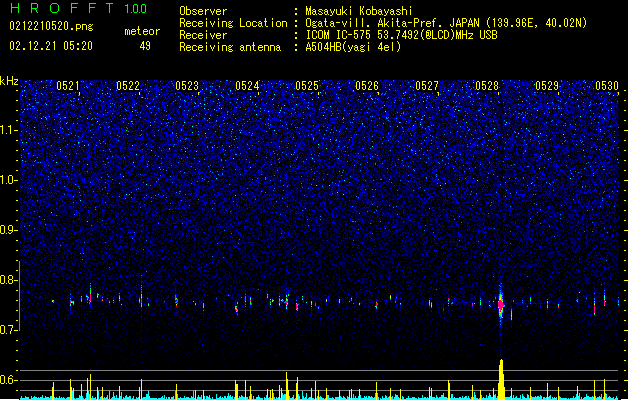
Task: Click the 0526 time marker
Action: tap(367, 86)
